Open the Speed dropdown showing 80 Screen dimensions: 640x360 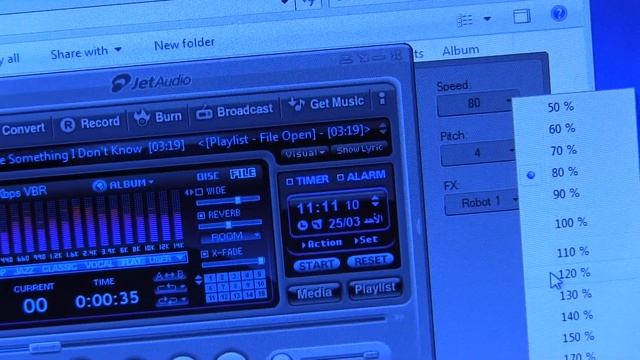[476, 103]
